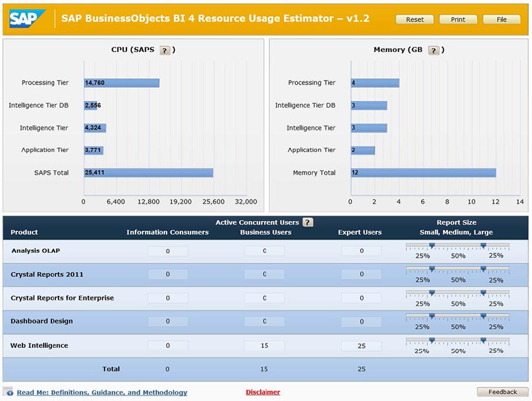Click the Memory Intelligence Tier DB bar
Screen dimensions: 532x401
click(x=369, y=106)
